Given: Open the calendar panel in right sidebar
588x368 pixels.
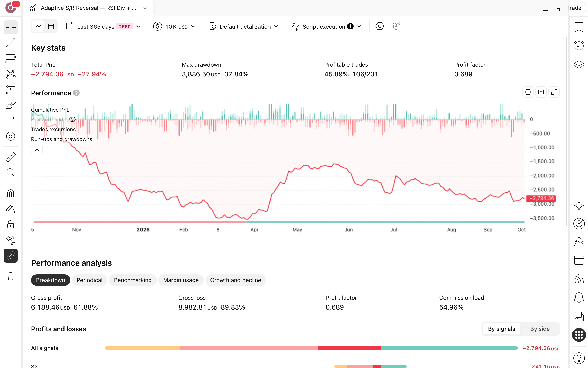Looking at the screenshot, I should (579, 260).
